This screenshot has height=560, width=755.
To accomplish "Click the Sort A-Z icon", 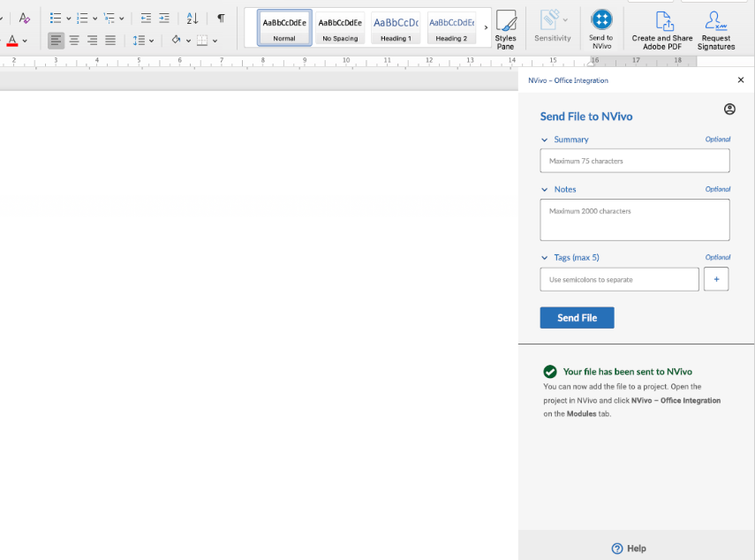I will pos(193,18).
